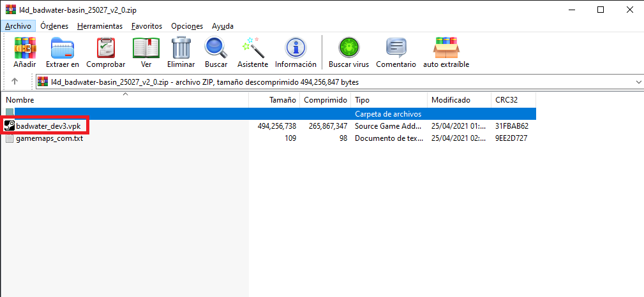Click the 31FBAB62 CRC32 value
This screenshot has width=644, height=297.
tap(512, 126)
